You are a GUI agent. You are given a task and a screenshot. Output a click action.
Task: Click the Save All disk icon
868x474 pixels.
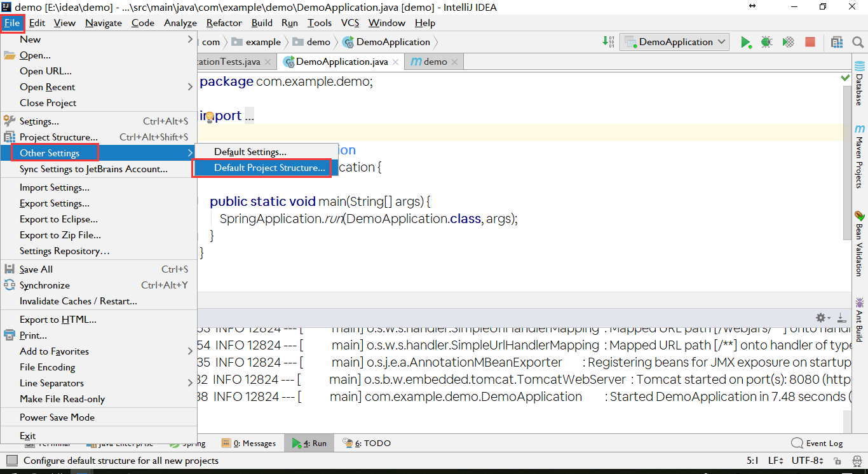[x=10, y=269]
